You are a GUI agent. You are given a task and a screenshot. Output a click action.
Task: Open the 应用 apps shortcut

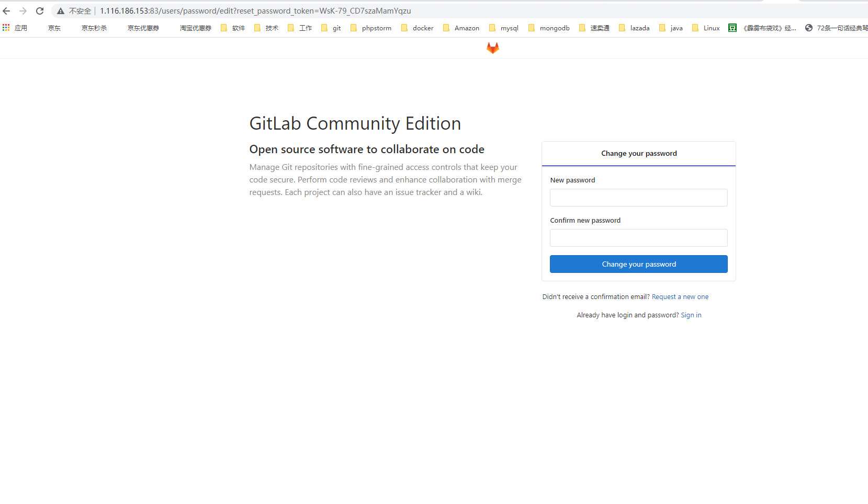pos(15,28)
